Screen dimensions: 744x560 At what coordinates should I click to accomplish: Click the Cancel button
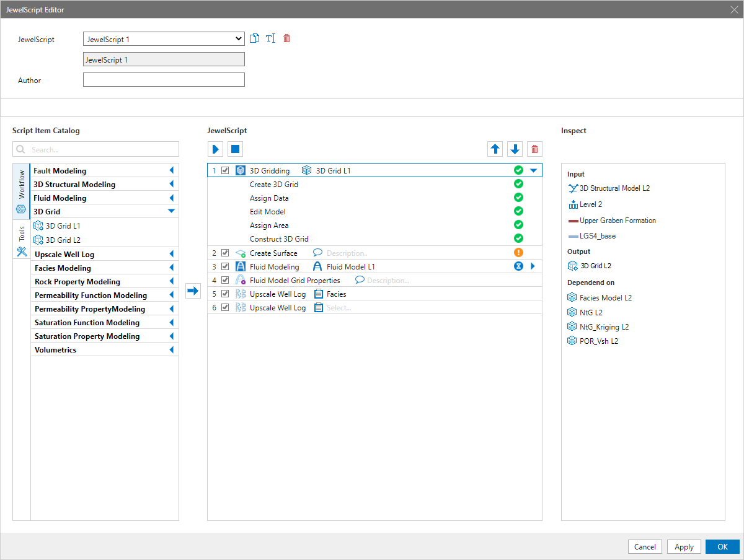click(645, 546)
